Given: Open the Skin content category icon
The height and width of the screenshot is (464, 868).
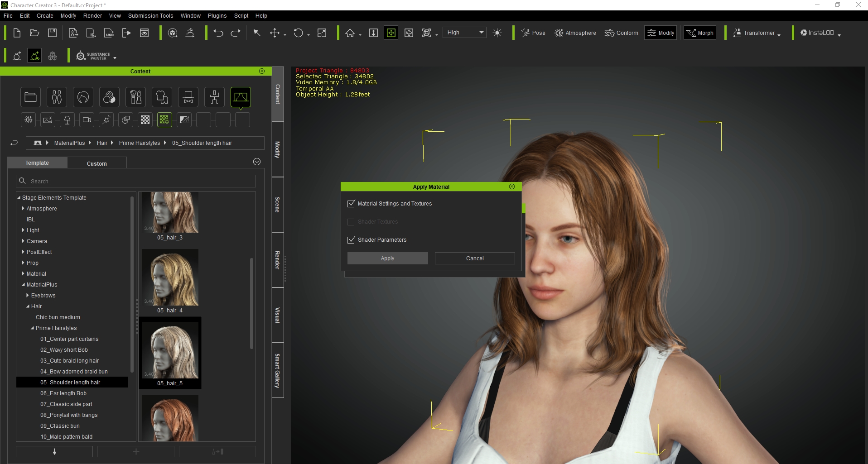Looking at the screenshot, I should click(x=109, y=97).
